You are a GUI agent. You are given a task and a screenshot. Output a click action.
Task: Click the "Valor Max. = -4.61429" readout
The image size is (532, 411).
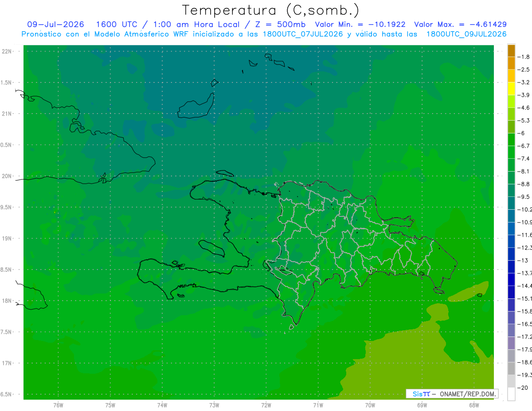pos(460,24)
